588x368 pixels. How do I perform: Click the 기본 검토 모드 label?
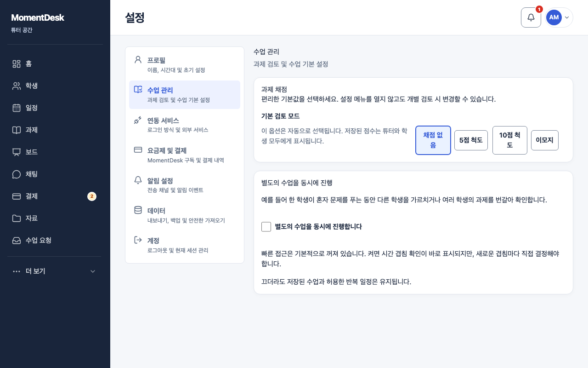pos(281,116)
